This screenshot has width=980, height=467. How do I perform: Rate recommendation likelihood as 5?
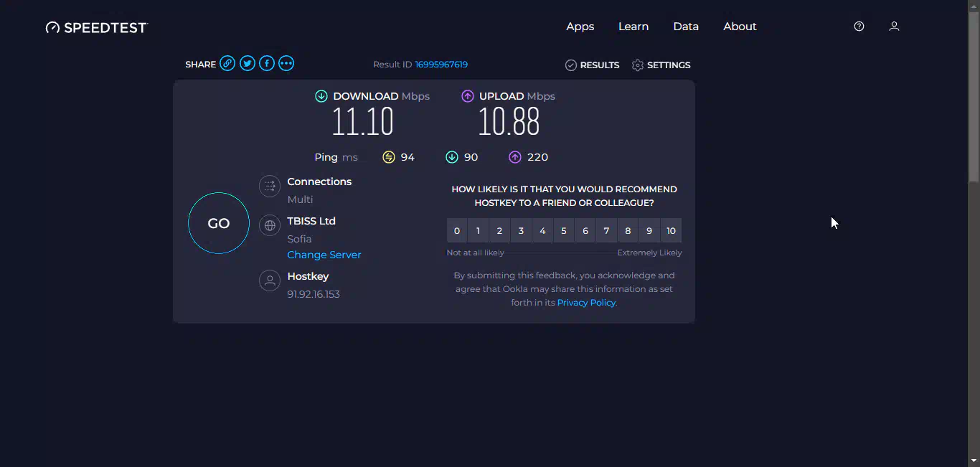(564, 231)
